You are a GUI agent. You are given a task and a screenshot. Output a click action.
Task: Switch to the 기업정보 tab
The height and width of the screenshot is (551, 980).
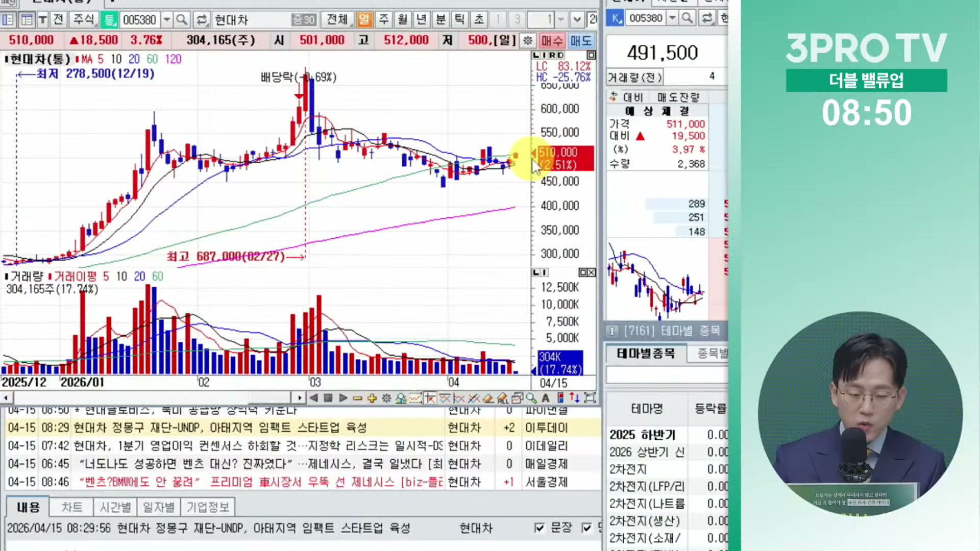(207, 507)
